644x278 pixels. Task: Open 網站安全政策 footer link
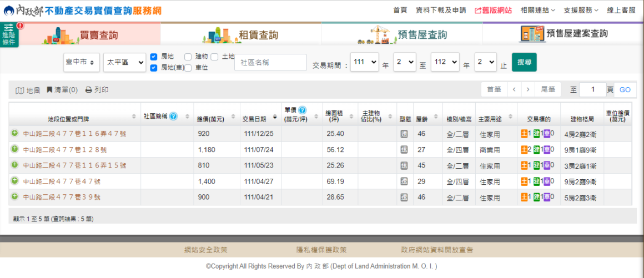coord(206,250)
